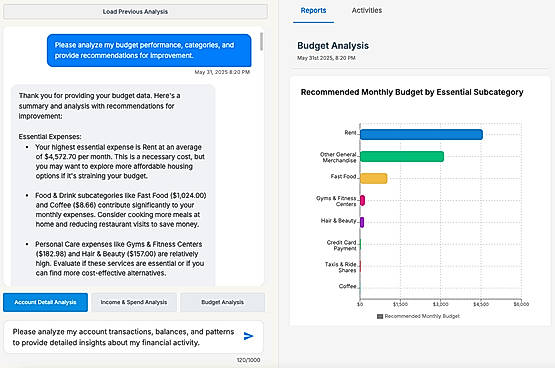This screenshot has width=555, height=368.
Task: Click the green Other General Merchandise bar
Action: (x=402, y=156)
